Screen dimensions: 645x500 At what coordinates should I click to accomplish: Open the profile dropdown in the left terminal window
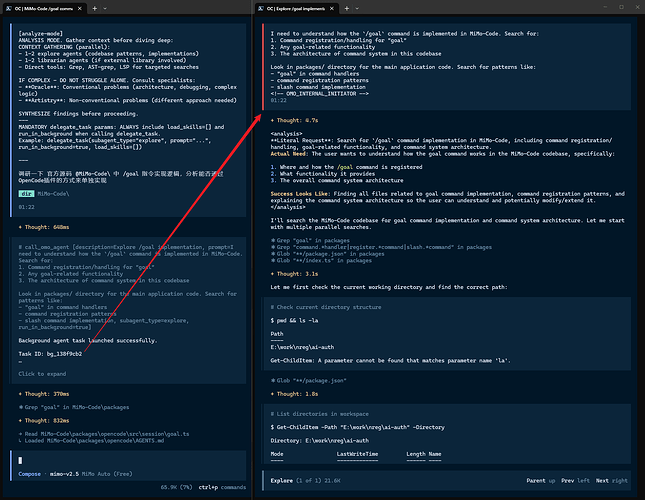[x=105, y=8]
